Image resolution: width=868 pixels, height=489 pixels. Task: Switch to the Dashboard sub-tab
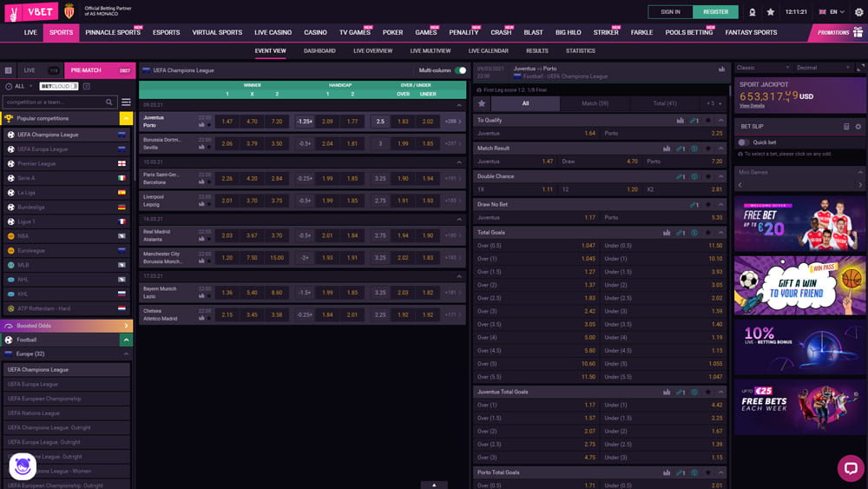(x=319, y=51)
